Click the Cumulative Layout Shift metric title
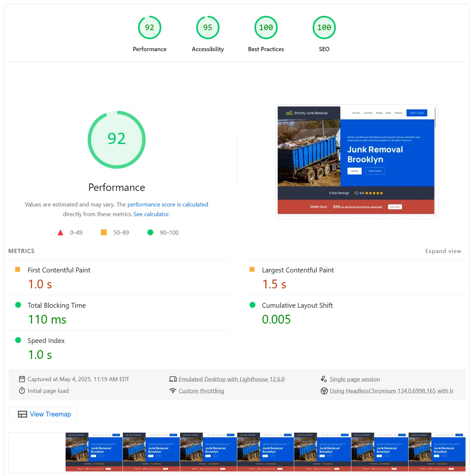 tap(297, 305)
